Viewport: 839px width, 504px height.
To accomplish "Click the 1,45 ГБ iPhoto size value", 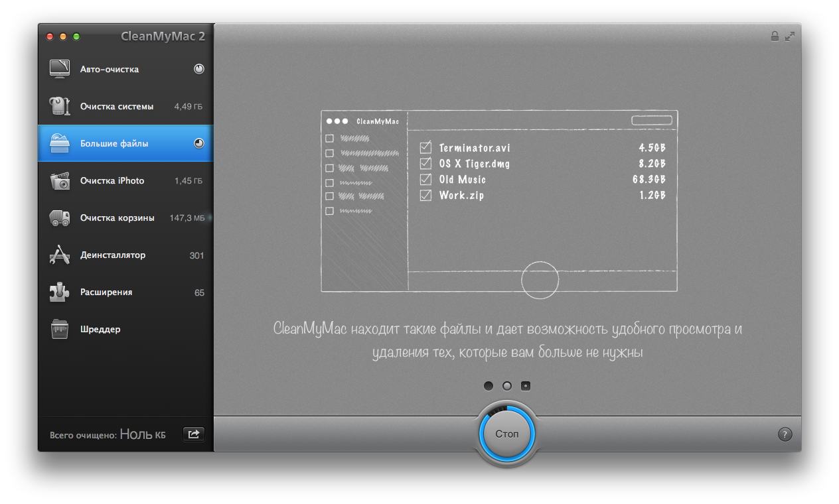I will point(189,180).
